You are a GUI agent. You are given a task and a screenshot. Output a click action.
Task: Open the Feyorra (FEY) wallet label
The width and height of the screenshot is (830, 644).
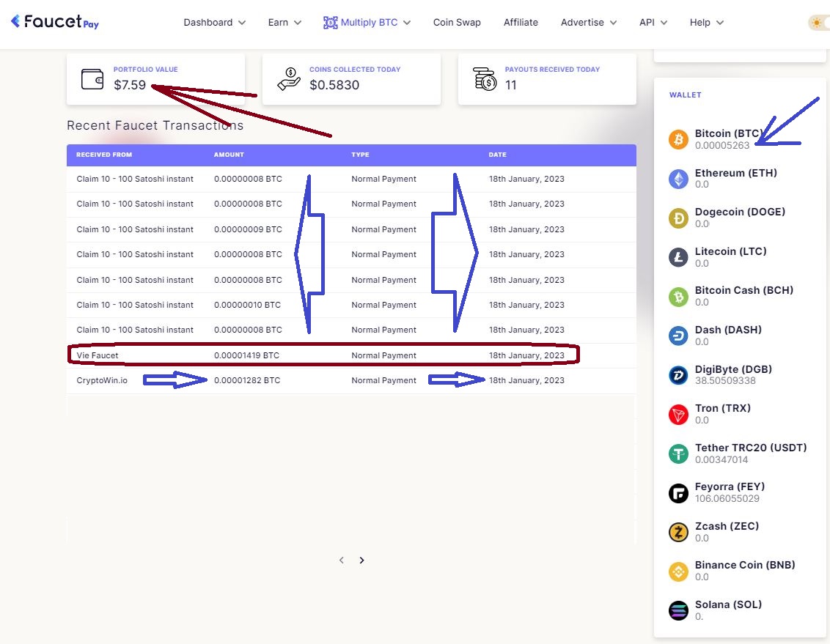pyautogui.click(x=730, y=486)
